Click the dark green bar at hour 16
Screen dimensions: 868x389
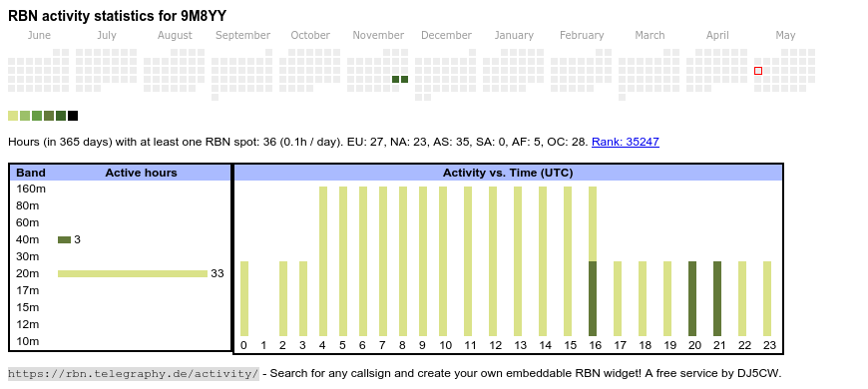click(x=593, y=298)
